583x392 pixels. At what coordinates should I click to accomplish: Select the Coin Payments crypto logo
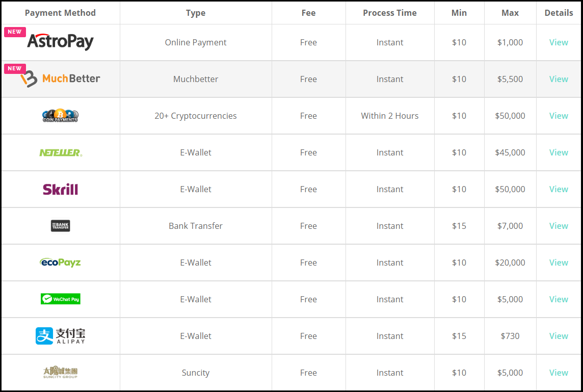pyautogui.click(x=60, y=116)
